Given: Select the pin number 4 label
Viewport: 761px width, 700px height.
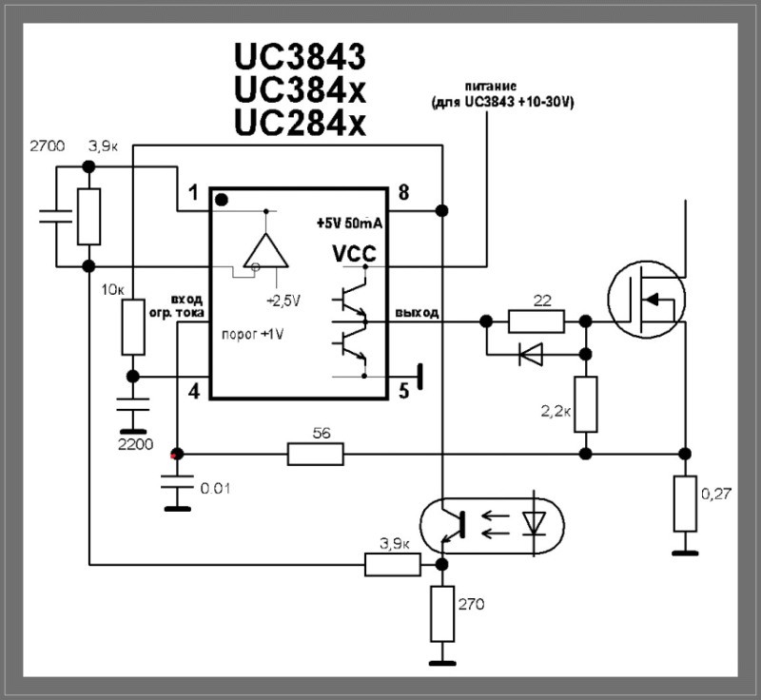Looking at the screenshot, I should click(x=194, y=391).
